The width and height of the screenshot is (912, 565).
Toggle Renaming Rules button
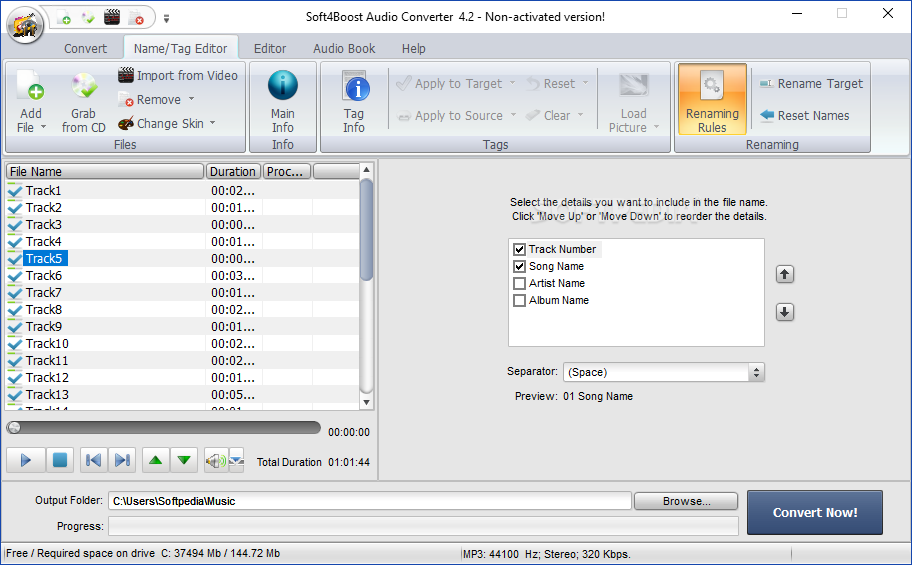coord(712,100)
